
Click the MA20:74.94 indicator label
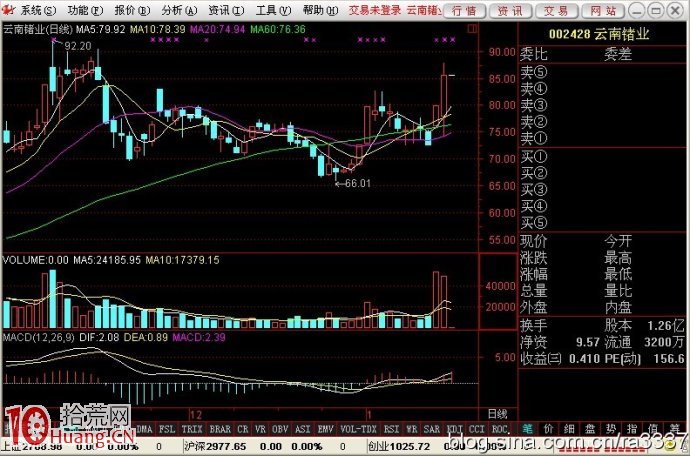217,29
